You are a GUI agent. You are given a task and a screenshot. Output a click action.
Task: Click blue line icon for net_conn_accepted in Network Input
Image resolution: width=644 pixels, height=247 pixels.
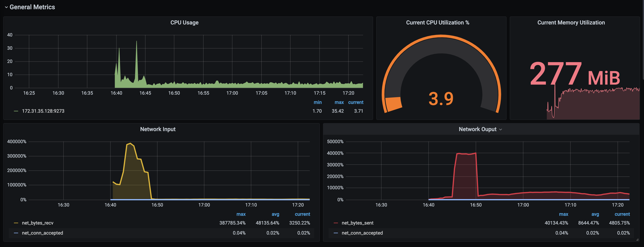(16, 233)
